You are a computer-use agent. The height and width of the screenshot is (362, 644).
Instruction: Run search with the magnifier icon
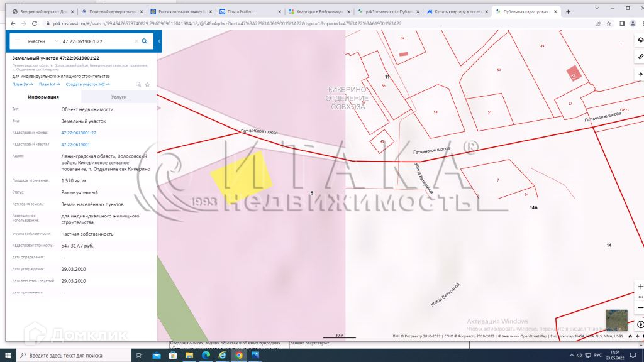pyautogui.click(x=145, y=41)
